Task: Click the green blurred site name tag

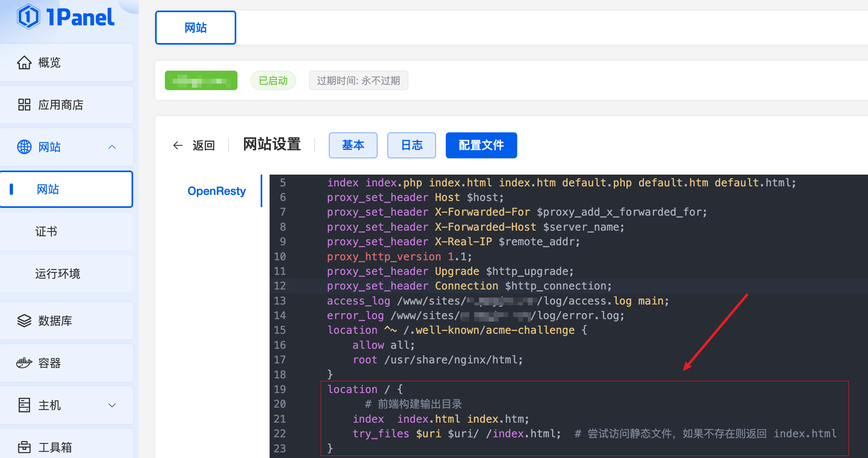Action: pyautogui.click(x=201, y=80)
